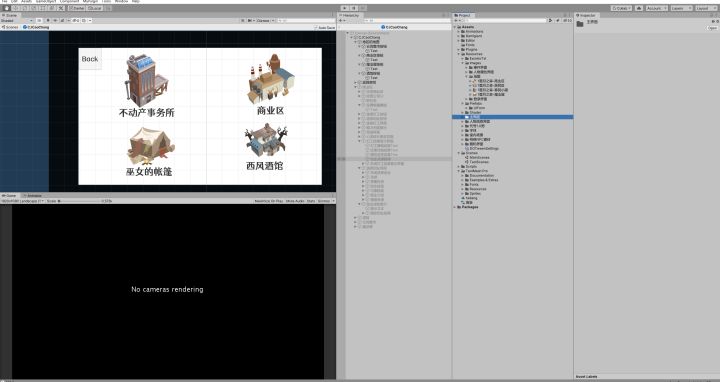Click the factory building image above 商业区
Viewport: 720px width, 382px height.
click(x=271, y=79)
